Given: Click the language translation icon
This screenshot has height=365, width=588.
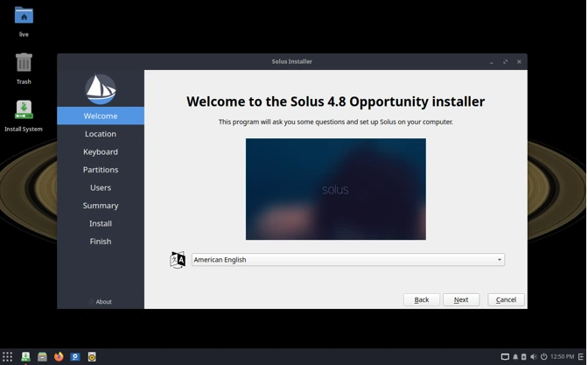Looking at the screenshot, I should 178,260.
